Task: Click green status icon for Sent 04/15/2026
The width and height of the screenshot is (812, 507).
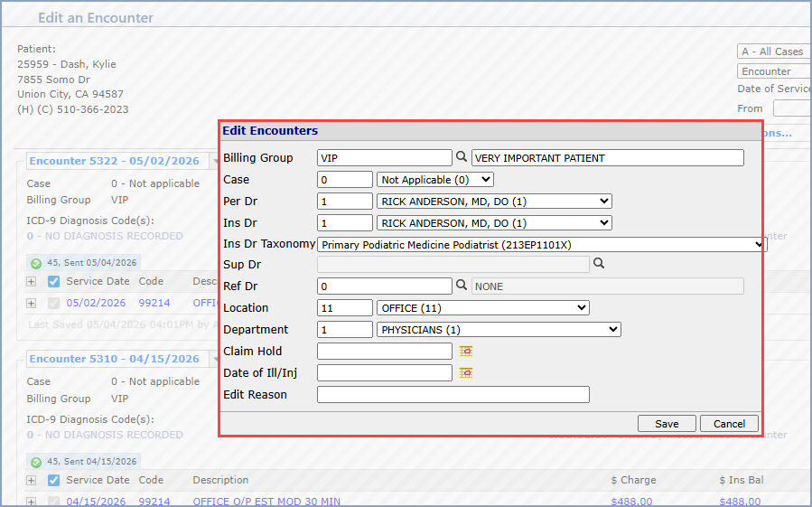Action: (36, 462)
